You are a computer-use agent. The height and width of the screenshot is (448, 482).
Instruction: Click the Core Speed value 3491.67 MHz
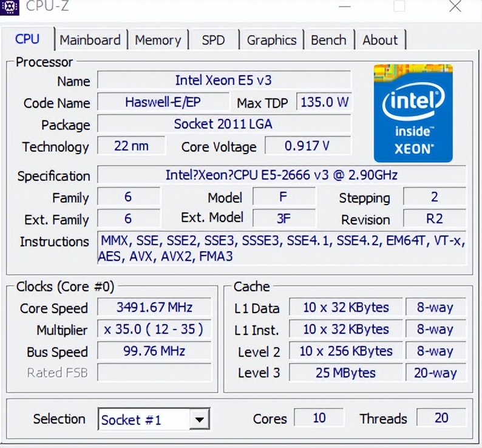coord(154,307)
